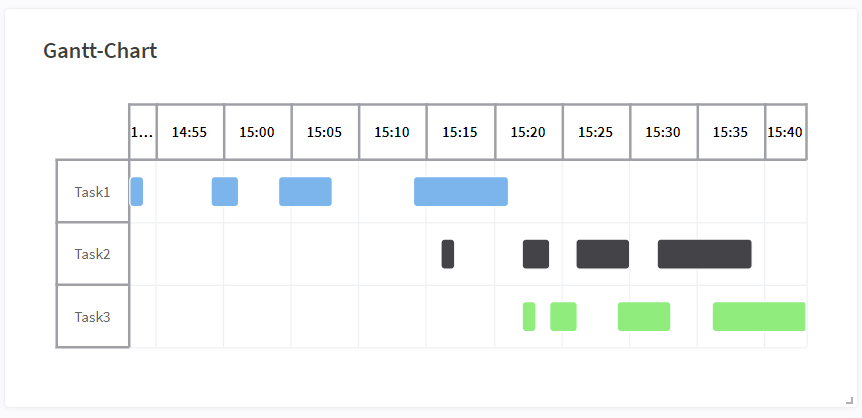
Task: Click the blue Task1 bar under 15:05
Action: click(305, 191)
